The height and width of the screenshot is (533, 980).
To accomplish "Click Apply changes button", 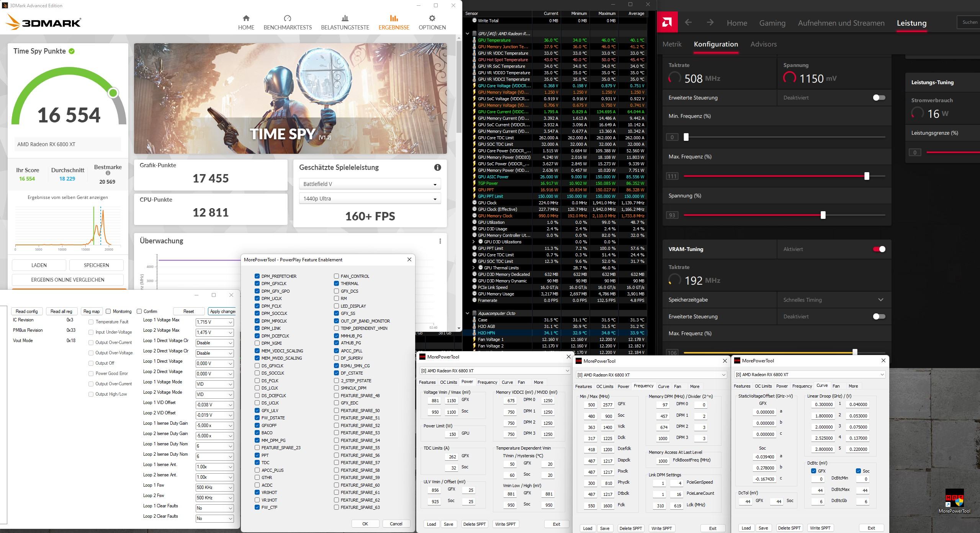I will coord(223,311).
